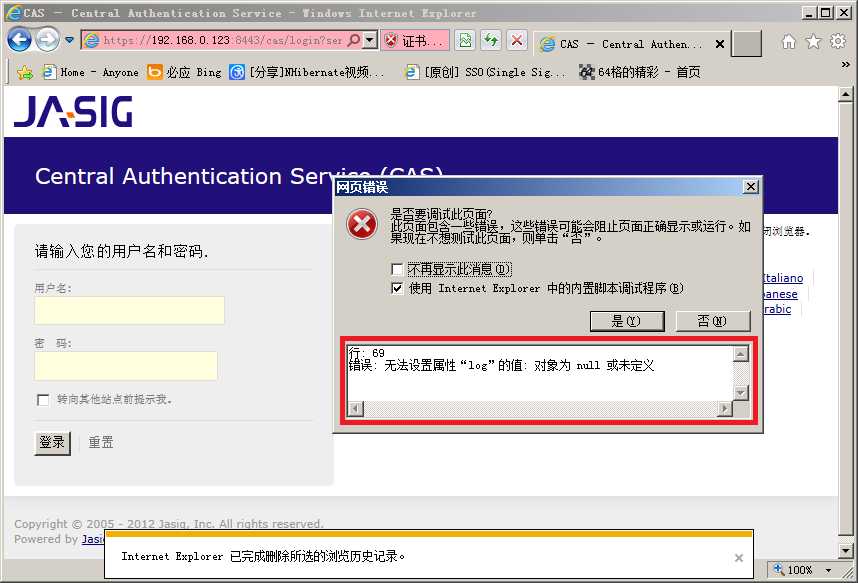Viewport: 858px width, 583px height.
Task: Click the 密码 password input field
Action: [126, 366]
